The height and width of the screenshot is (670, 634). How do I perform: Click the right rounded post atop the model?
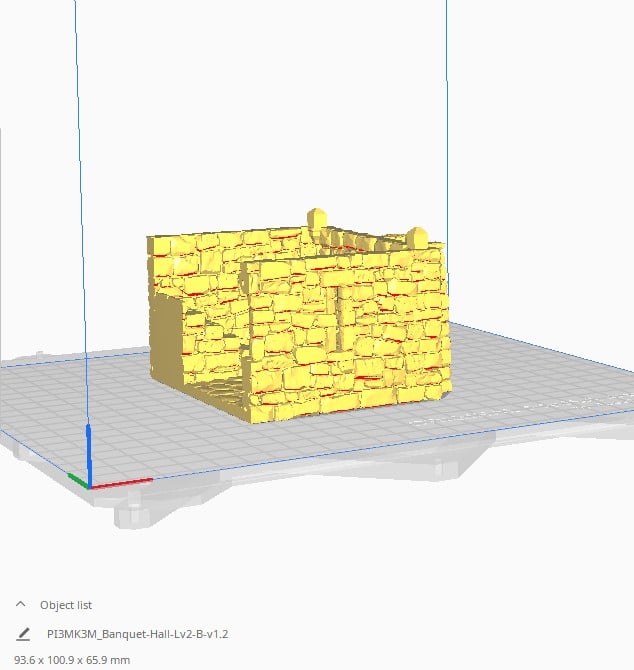pyautogui.click(x=417, y=236)
